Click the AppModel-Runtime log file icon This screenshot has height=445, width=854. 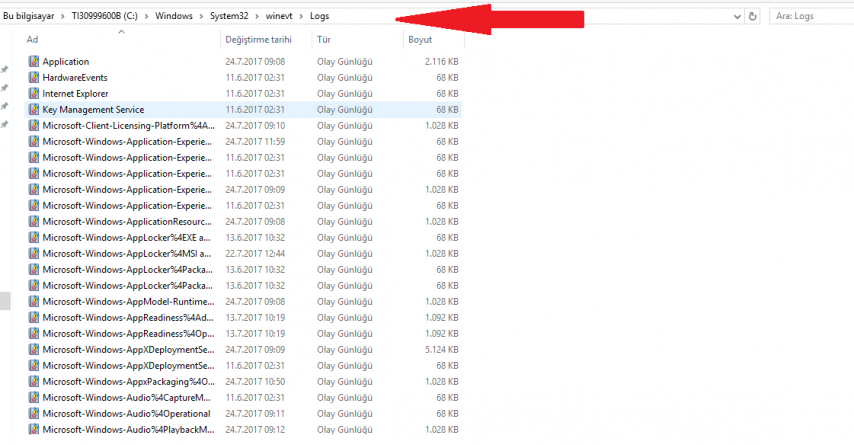34,301
